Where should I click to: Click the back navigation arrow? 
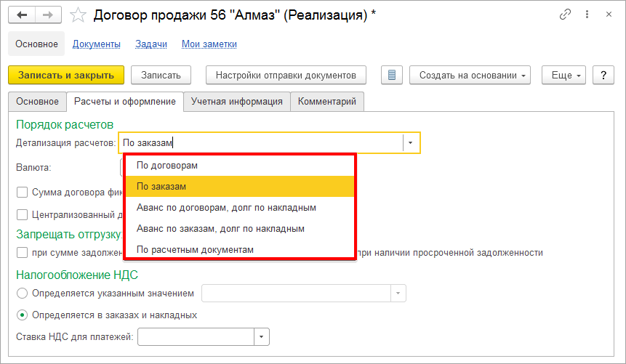pyautogui.click(x=22, y=15)
